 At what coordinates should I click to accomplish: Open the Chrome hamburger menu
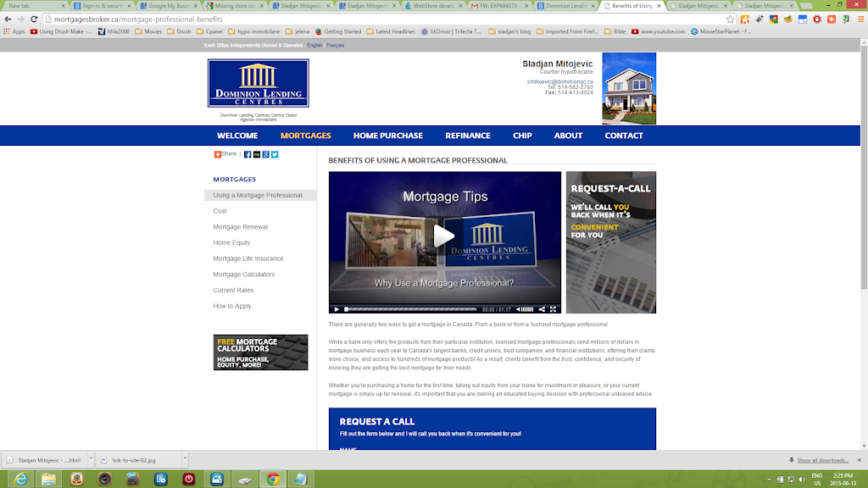861,19
